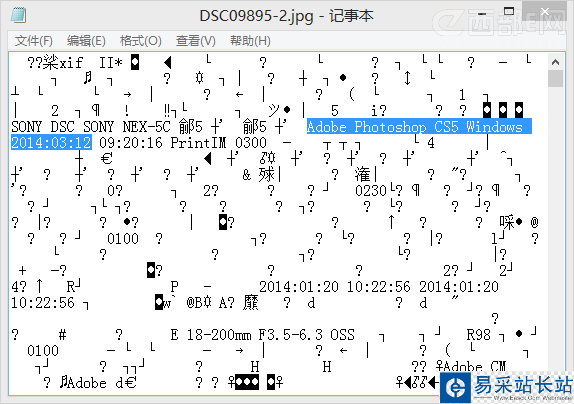Click the text 'Adobe d€'
Viewport: 574px width, 404px height.
click(x=102, y=383)
